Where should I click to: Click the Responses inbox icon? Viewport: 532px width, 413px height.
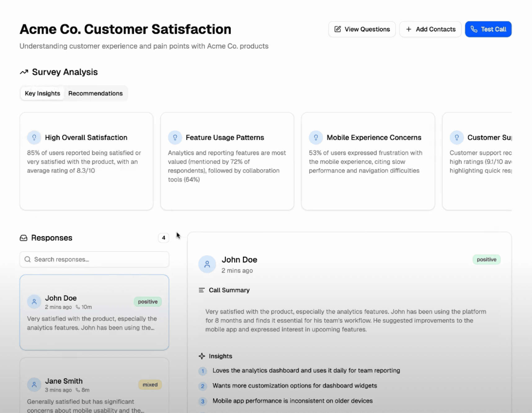(x=24, y=238)
